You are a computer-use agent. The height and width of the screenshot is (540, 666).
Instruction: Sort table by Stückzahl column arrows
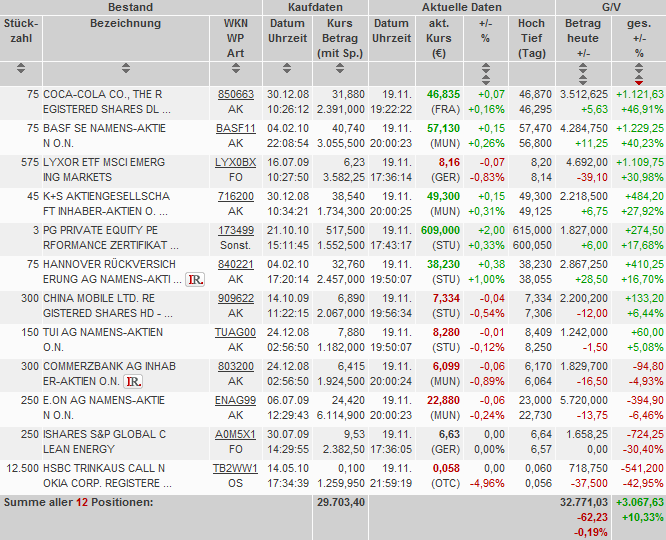[x=21, y=68]
